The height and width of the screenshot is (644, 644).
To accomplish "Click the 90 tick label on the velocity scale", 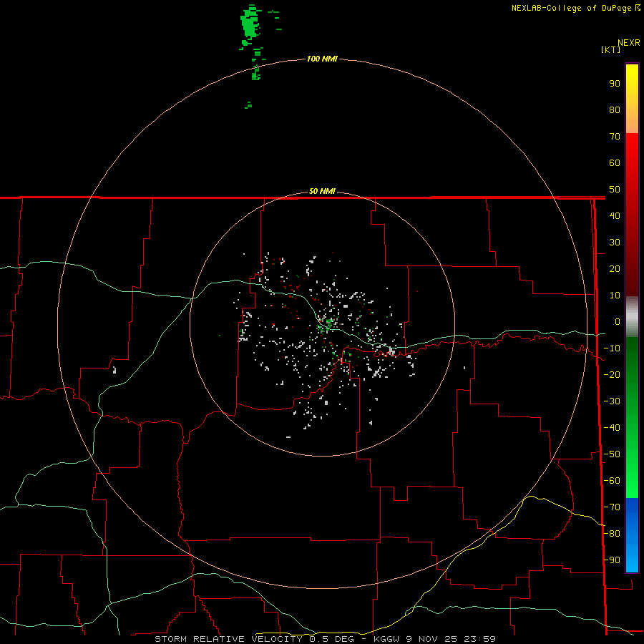I will (x=615, y=84).
